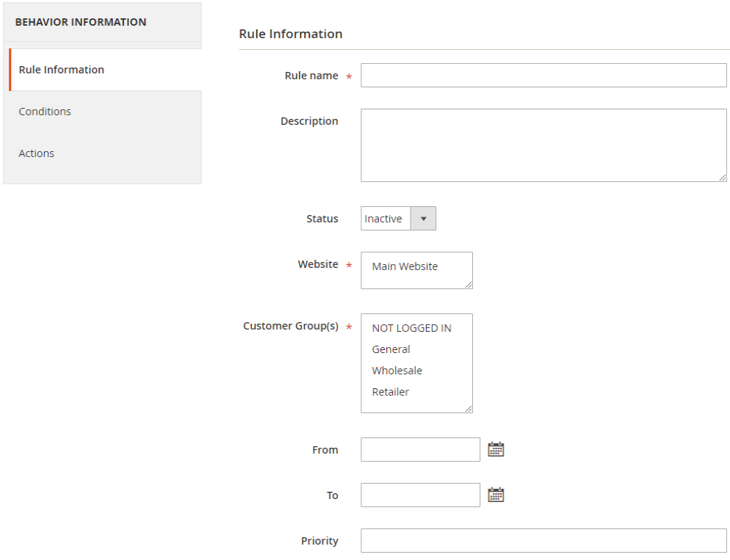Switch to the Conditions tab
The width and height of the screenshot is (730, 560).
click(45, 112)
